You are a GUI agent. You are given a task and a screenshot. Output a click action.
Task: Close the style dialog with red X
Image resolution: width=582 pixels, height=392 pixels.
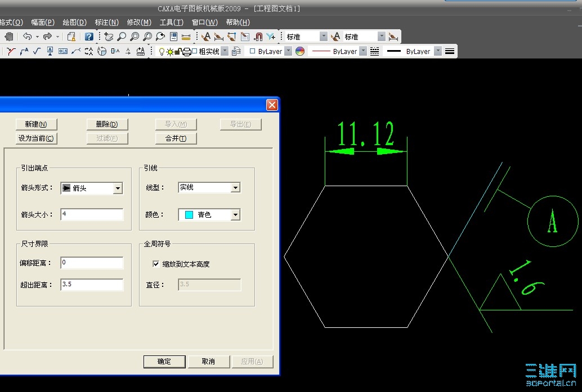pyautogui.click(x=272, y=105)
